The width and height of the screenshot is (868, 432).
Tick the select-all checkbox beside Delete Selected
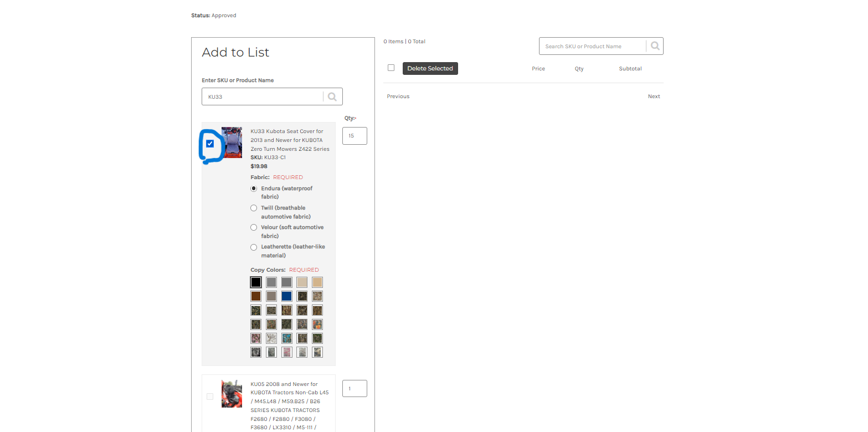(391, 68)
